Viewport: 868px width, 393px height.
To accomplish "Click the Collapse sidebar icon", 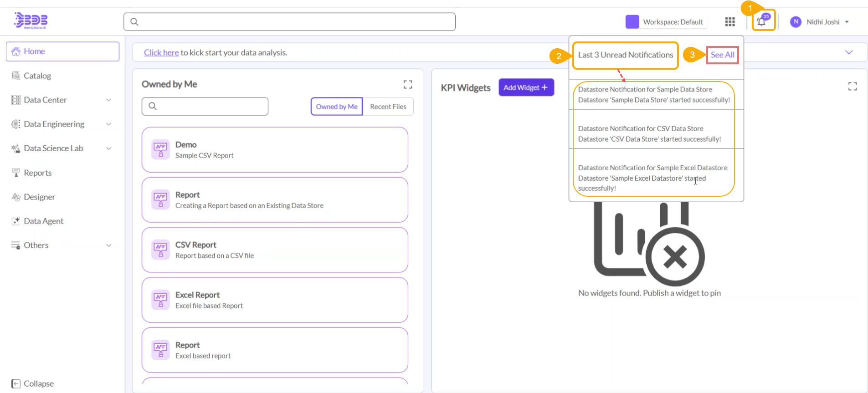I will coord(16,383).
